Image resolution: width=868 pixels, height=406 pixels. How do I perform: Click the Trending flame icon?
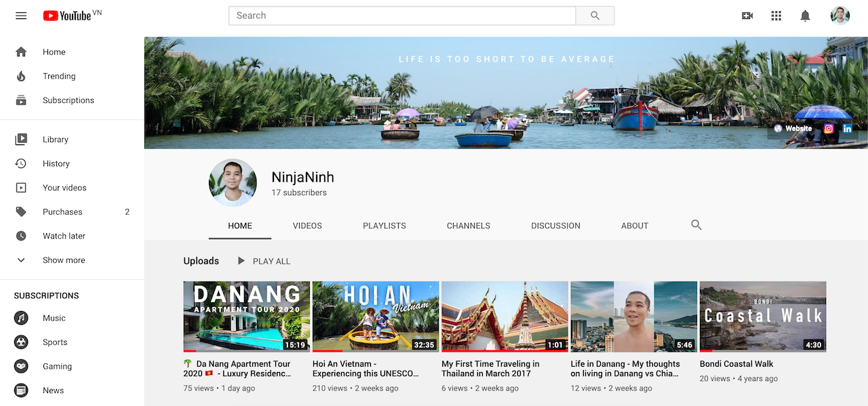[21, 76]
